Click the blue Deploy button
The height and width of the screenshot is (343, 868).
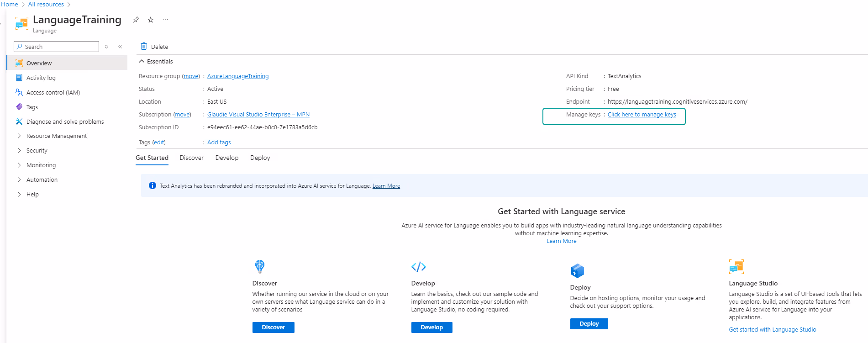(589, 323)
